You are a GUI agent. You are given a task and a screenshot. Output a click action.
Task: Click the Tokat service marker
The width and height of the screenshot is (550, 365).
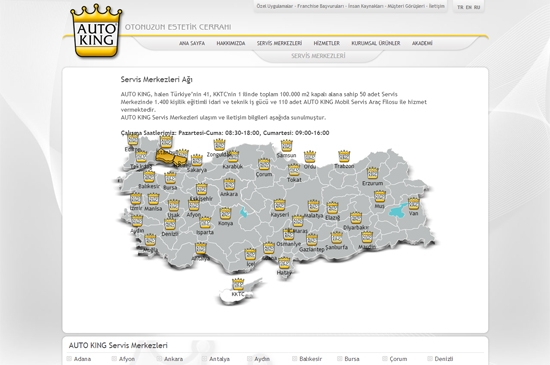pyautogui.click(x=294, y=170)
